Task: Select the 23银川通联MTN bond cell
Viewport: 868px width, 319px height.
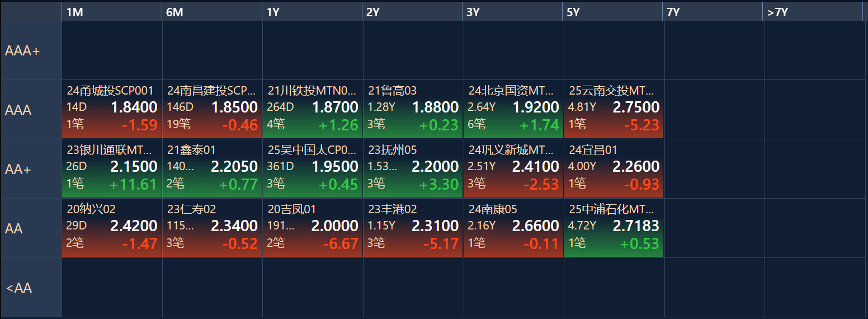Action: 112,169
